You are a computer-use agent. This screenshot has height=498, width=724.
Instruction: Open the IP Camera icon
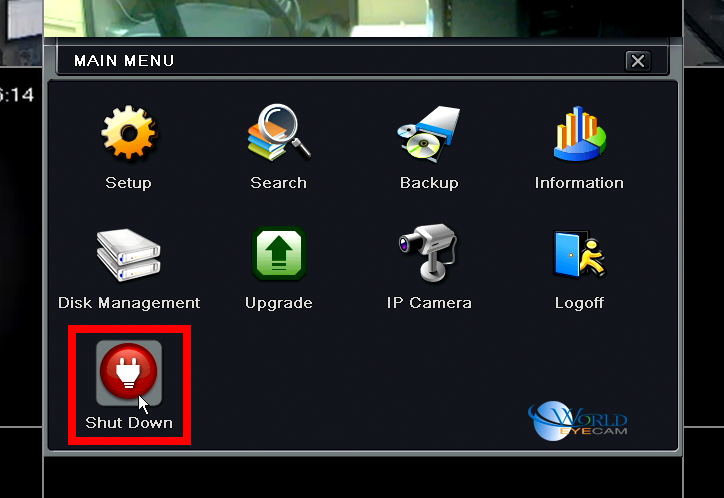click(429, 252)
